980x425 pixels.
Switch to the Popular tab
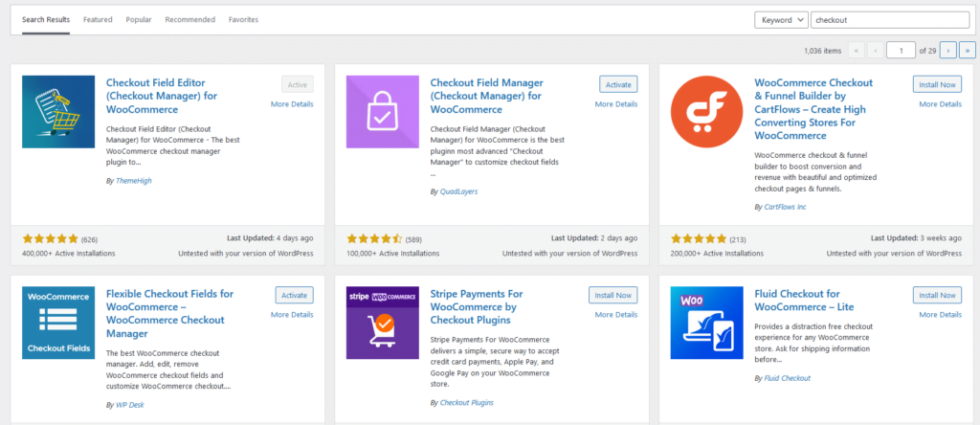[139, 19]
